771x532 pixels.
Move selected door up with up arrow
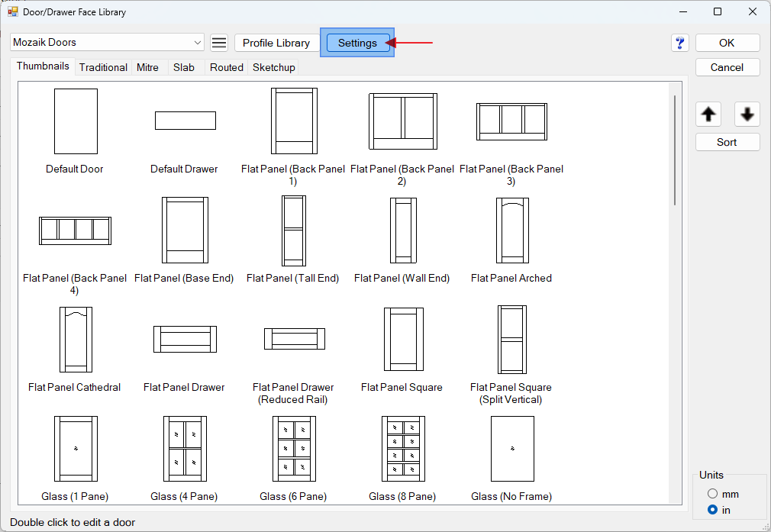point(708,114)
